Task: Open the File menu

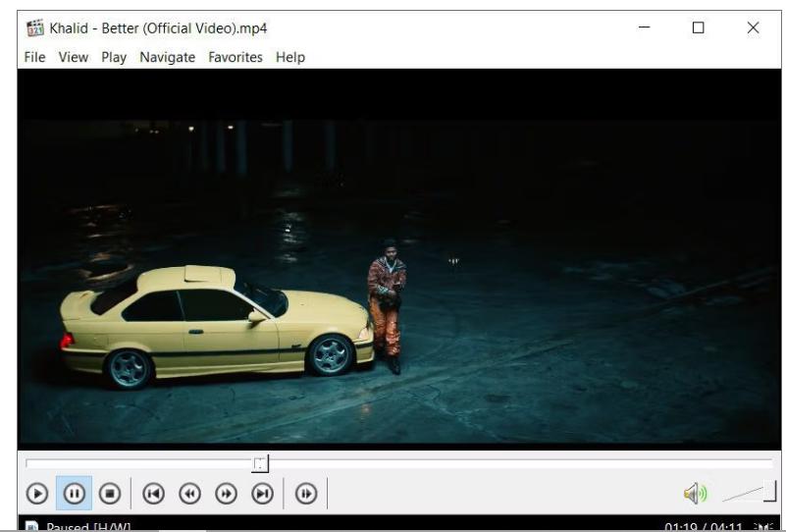Action: click(x=34, y=57)
